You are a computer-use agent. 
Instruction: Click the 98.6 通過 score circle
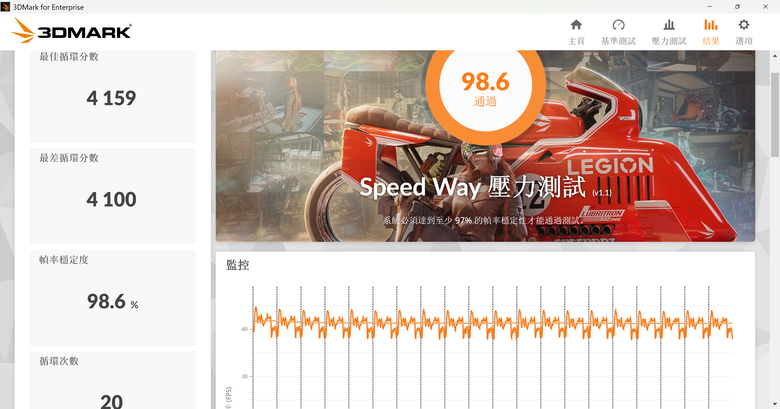[485, 91]
